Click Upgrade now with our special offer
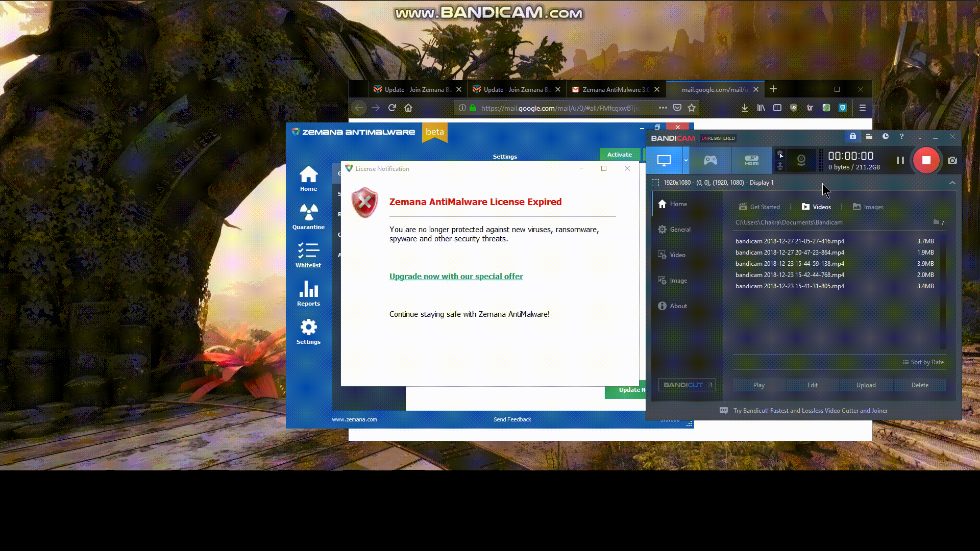Viewport: 980px width, 551px height. (x=456, y=277)
